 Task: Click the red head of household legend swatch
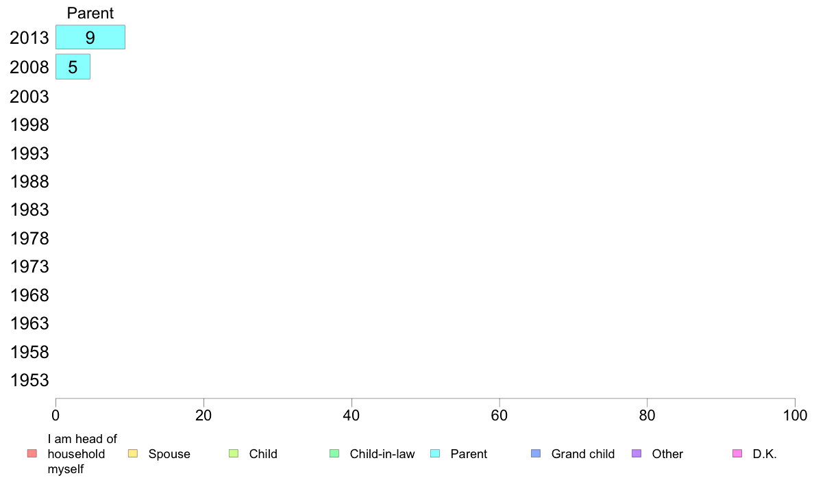tap(32, 453)
